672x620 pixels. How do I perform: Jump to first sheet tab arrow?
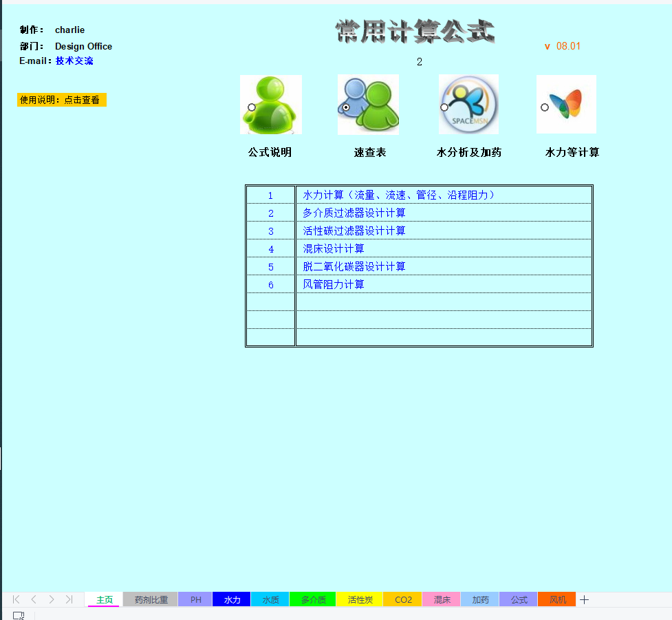[x=17, y=599]
